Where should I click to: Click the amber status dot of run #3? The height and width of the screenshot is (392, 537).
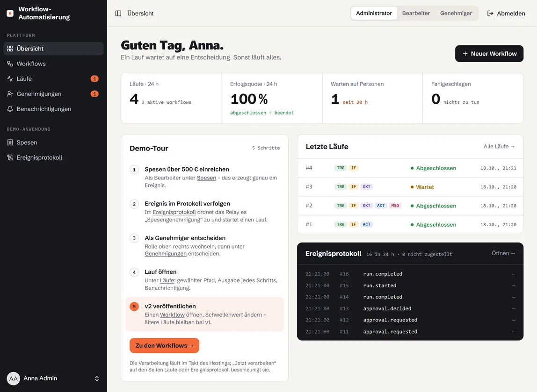click(412, 187)
